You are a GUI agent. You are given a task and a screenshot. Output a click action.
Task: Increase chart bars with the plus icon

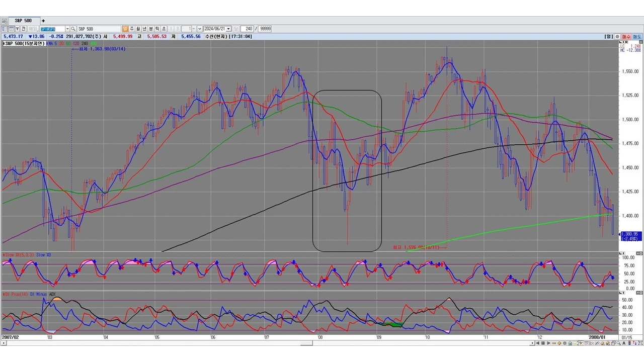tap(559, 343)
